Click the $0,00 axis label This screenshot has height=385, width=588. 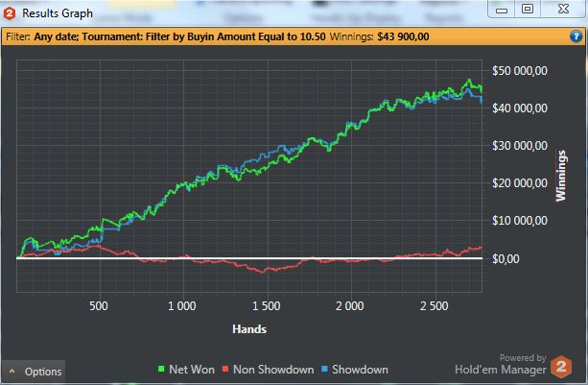(x=506, y=259)
